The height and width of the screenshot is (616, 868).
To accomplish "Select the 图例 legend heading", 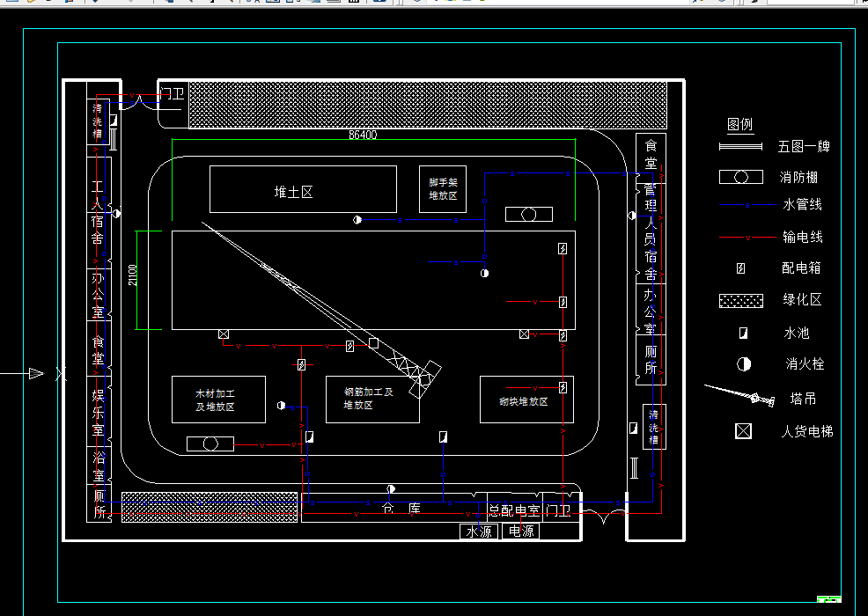I will 740,125.
